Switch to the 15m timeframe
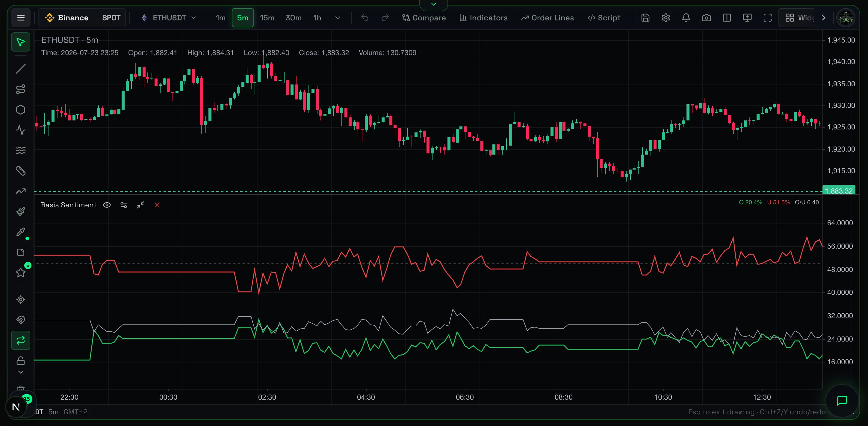868x426 pixels. coord(267,18)
